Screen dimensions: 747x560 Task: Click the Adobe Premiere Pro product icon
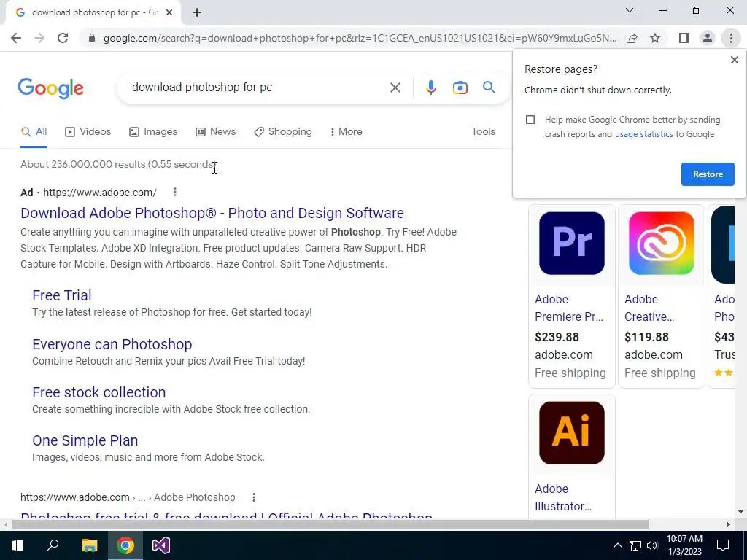click(x=572, y=244)
